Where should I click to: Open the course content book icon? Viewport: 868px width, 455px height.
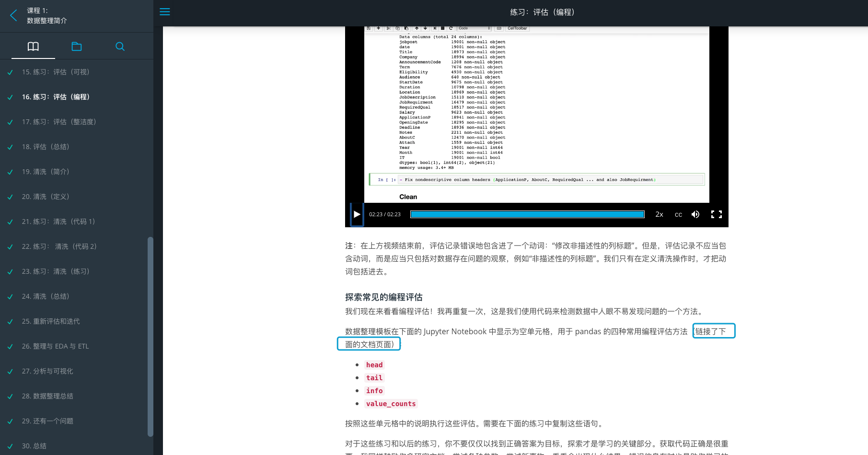click(33, 46)
